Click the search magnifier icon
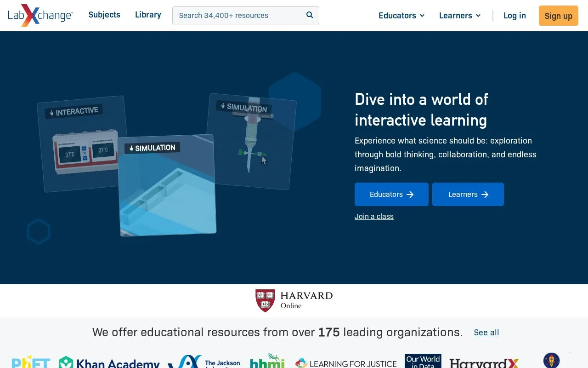Viewport: 588px width, 368px height. (310, 15)
